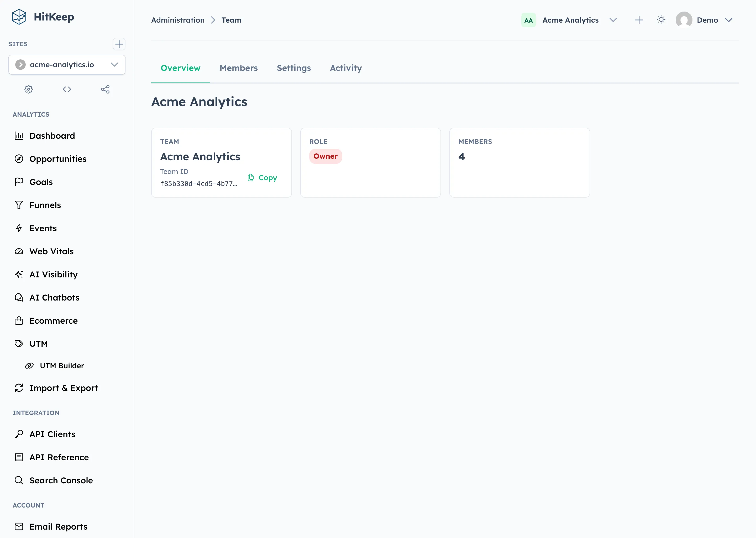This screenshot has height=538, width=756.
Task: Add a new site with the plus button
Action: pos(119,44)
